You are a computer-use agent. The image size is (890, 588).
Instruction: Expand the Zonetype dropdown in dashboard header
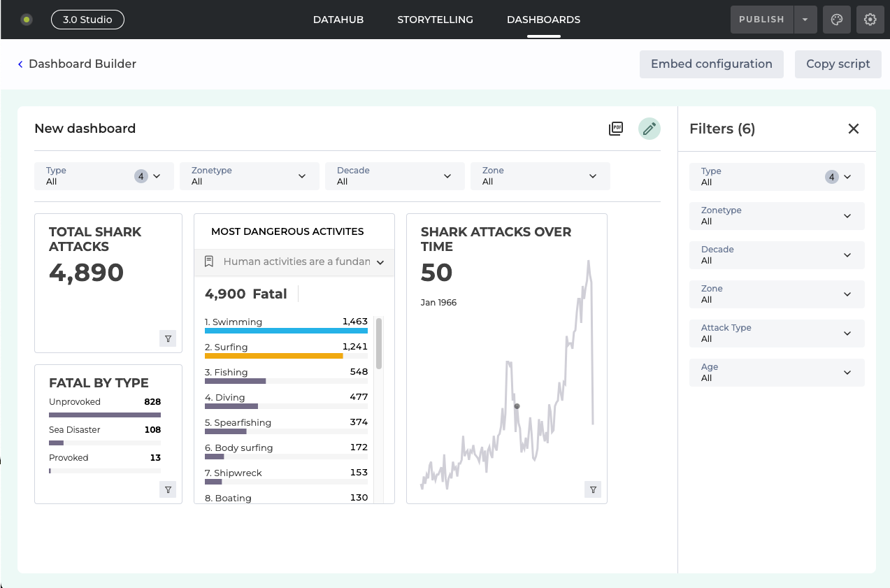[250, 176]
